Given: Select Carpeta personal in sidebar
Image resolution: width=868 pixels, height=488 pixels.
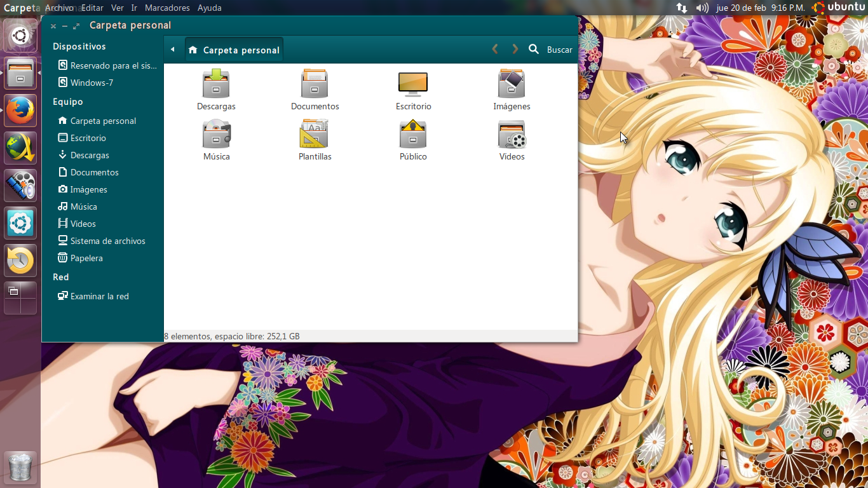Looking at the screenshot, I should [x=97, y=121].
